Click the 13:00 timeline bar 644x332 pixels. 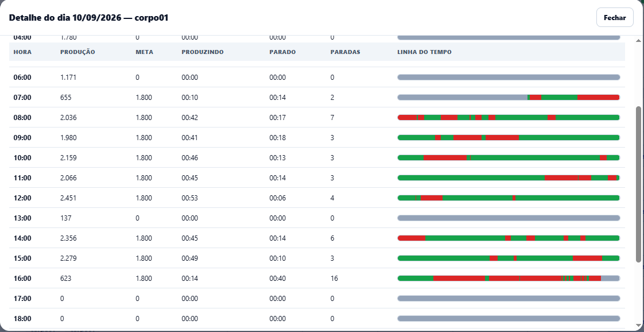pyautogui.click(x=509, y=218)
